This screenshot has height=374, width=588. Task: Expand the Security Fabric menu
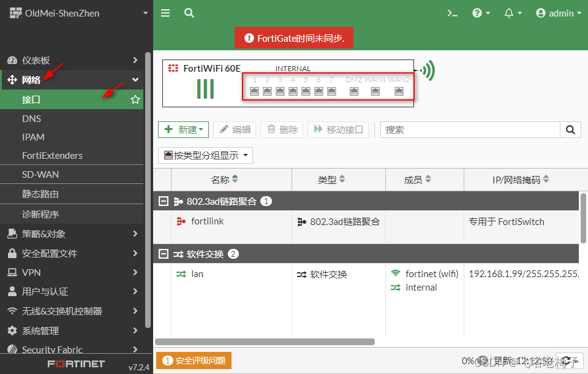point(72,349)
